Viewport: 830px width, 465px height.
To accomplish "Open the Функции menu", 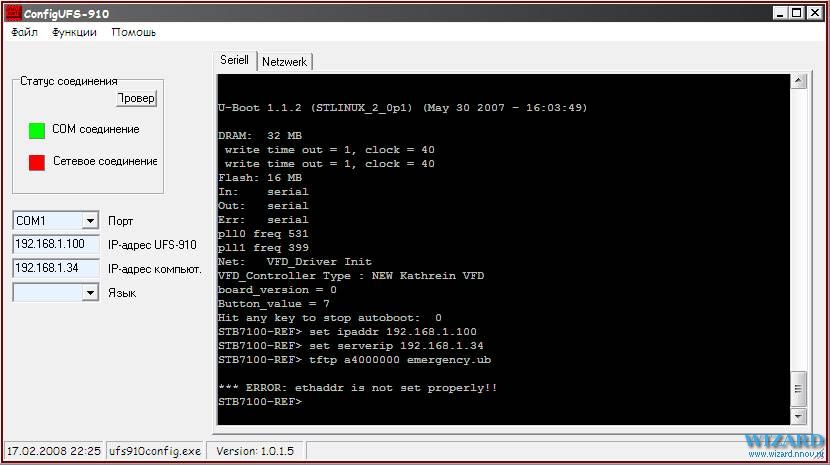I will point(74,32).
